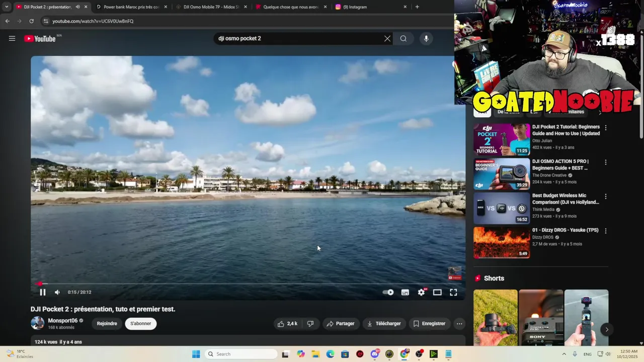This screenshot has width=644, height=362.
Task: Open Windows Start menu
Action: 196,354
